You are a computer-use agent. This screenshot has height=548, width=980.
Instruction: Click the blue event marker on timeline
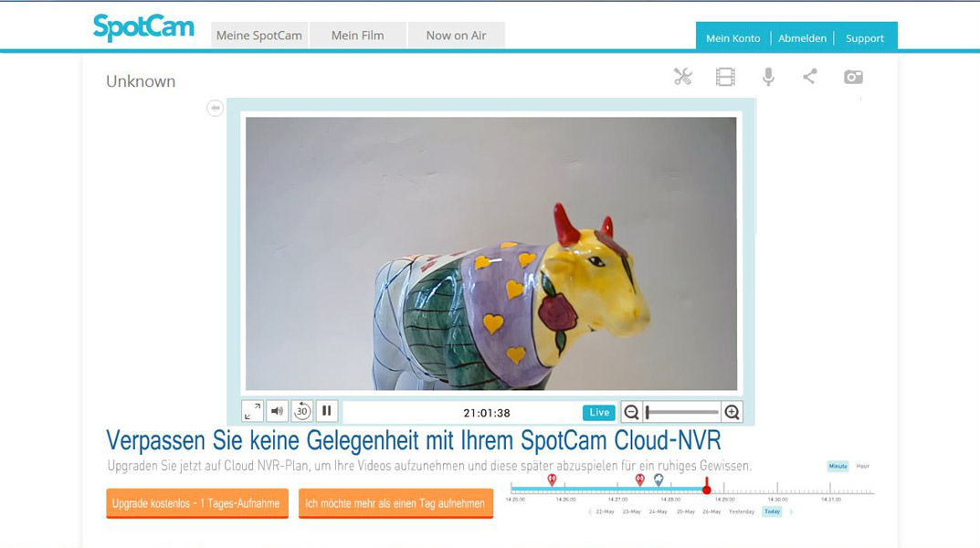659,479
